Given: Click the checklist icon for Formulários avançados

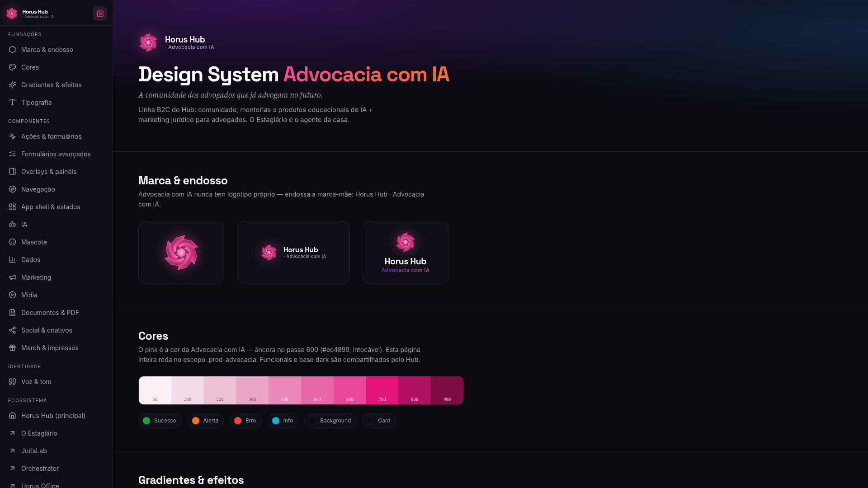Looking at the screenshot, I should coord(12,154).
